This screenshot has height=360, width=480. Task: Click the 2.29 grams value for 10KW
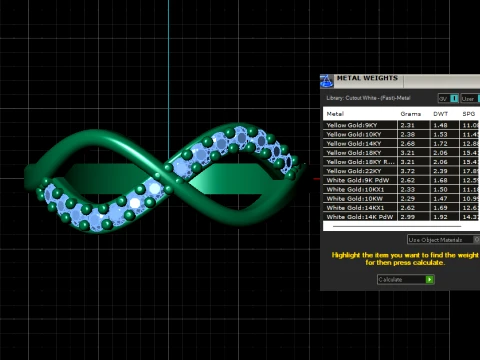[x=408, y=199]
